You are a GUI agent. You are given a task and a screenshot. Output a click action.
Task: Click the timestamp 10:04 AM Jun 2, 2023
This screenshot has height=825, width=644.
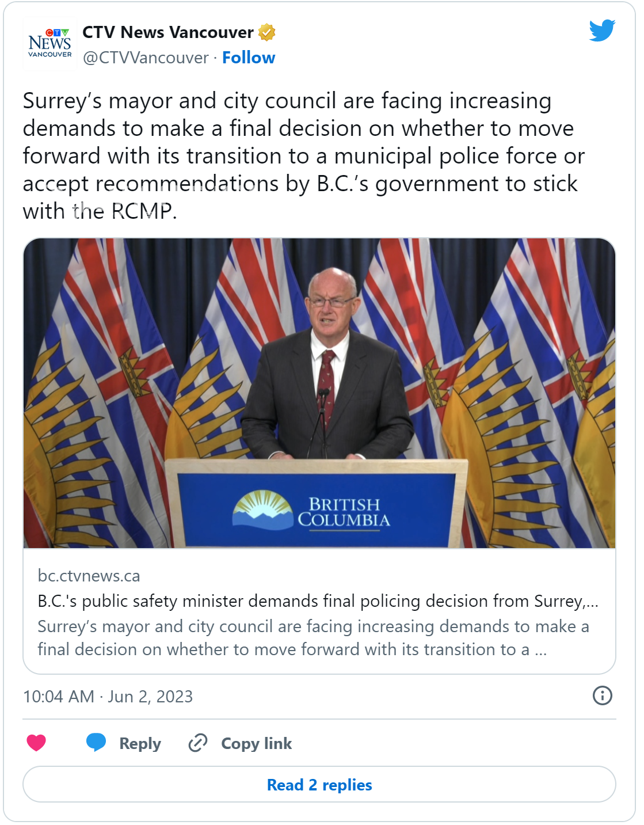pos(108,697)
